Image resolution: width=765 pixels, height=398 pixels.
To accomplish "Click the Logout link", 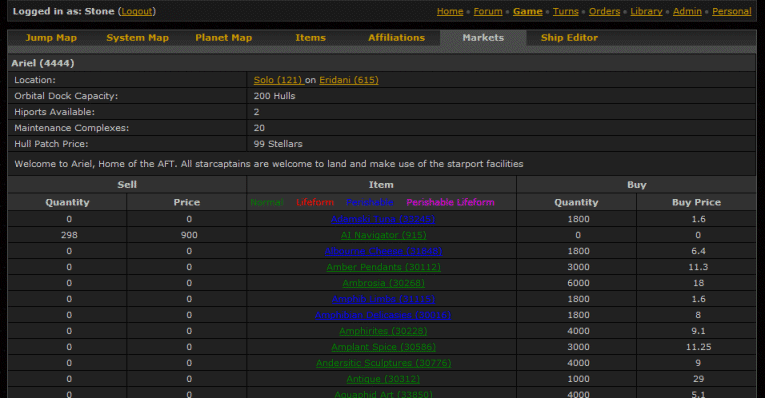I will coord(137,11).
